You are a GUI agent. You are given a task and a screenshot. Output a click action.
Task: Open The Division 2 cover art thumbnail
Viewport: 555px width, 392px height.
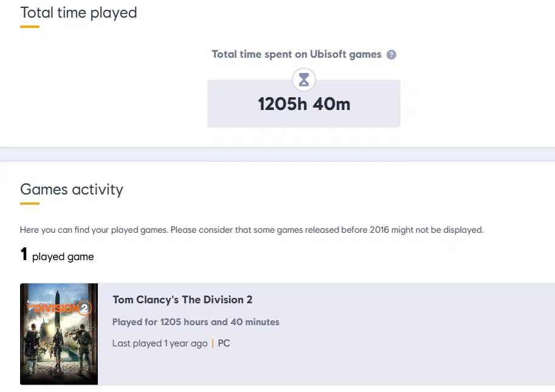coord(59,334)
